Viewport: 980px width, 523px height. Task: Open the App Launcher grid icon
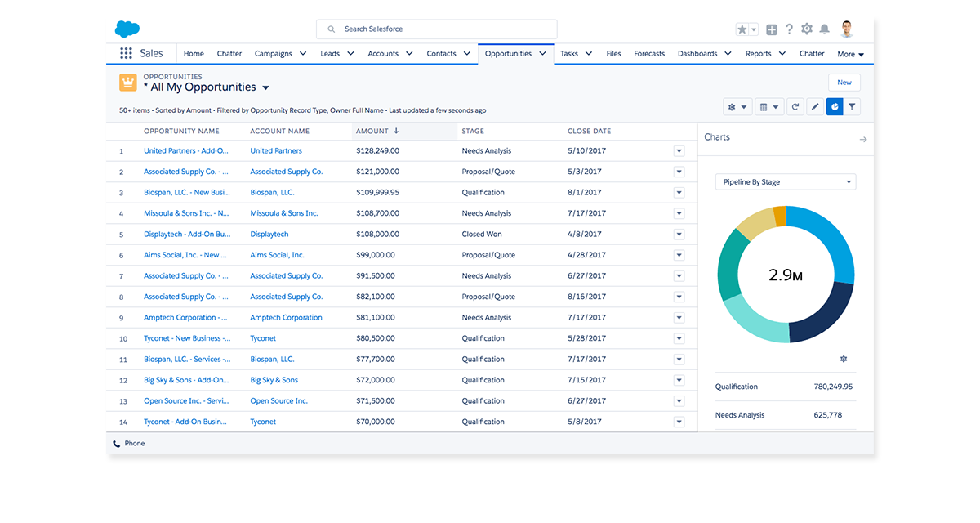pos(126,53)
